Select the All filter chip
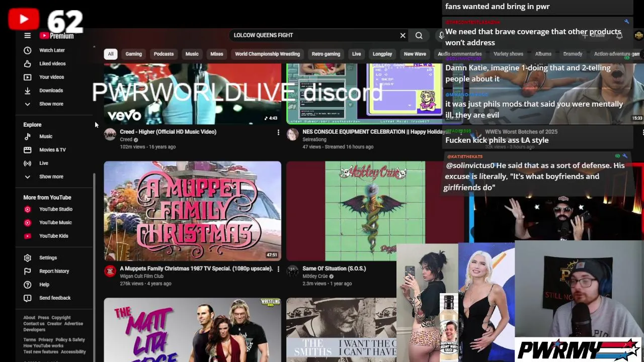This screenshot has width=644, height=362. (x=111, y=54)
